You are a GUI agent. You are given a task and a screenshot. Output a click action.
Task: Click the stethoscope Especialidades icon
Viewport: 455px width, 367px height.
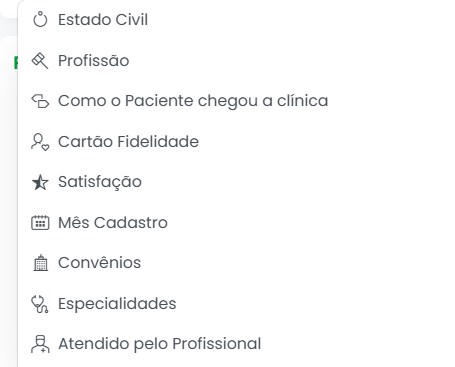click(x=40, y=304)
